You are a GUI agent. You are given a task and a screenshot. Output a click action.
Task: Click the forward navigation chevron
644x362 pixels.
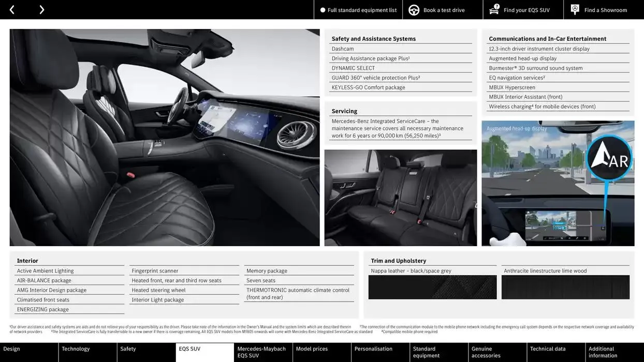click(41, 9)
